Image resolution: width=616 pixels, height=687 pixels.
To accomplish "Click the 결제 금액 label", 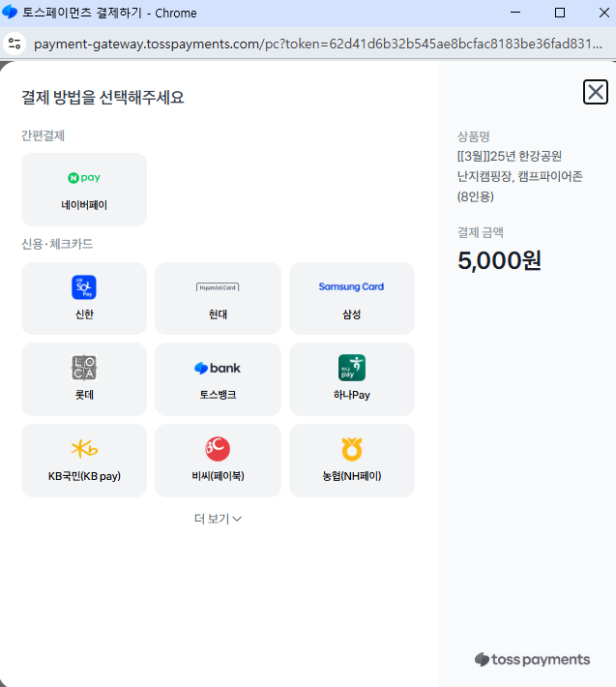I will (x=481, y=232).
